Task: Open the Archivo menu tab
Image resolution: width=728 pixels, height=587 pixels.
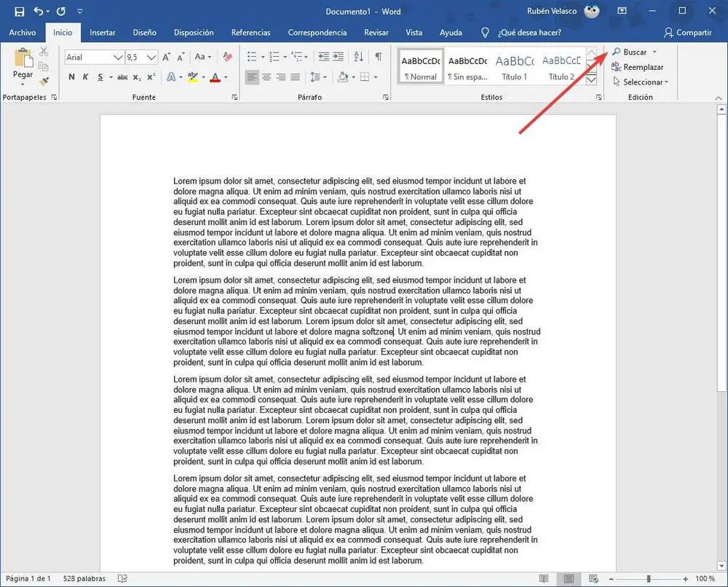Action: point(23,33)
